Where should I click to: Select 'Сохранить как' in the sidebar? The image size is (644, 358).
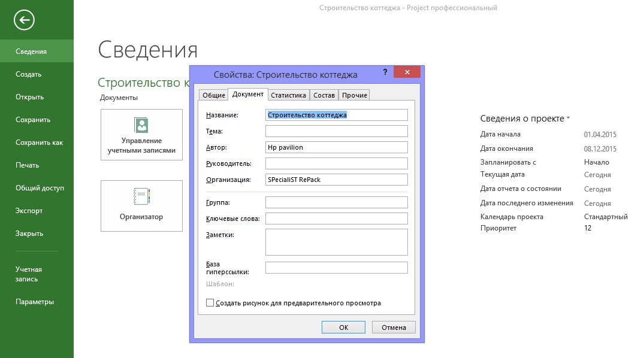39,142
